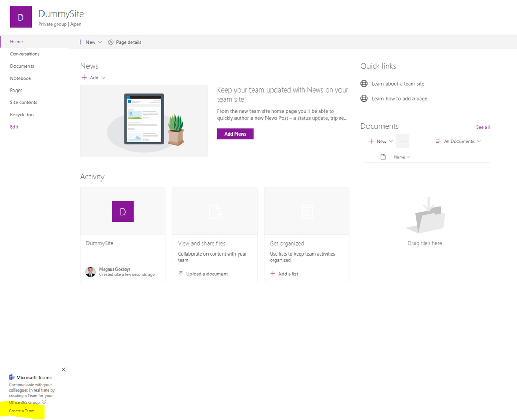Click globe icon for Learn how to add a page

point(364,98)
